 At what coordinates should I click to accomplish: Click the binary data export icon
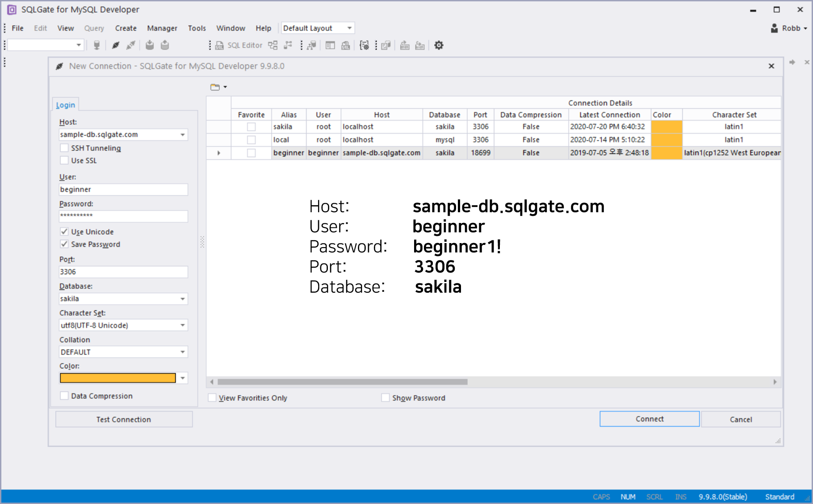(405, 45)
